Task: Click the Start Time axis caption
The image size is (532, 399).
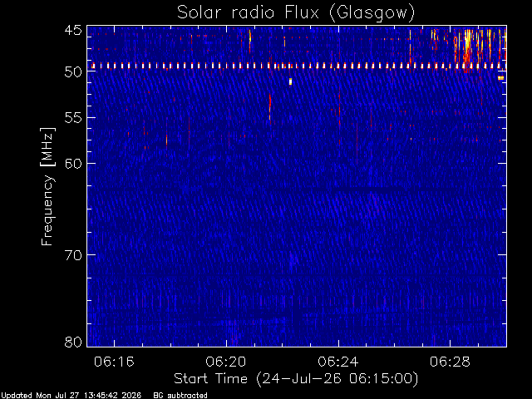Action: [x=296, y=379]
